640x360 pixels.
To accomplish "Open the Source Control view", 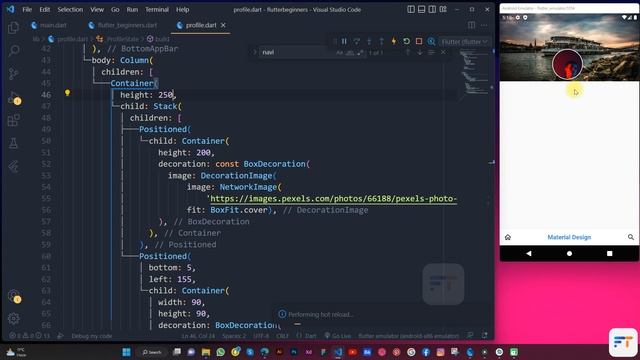I will click(13, 73).
